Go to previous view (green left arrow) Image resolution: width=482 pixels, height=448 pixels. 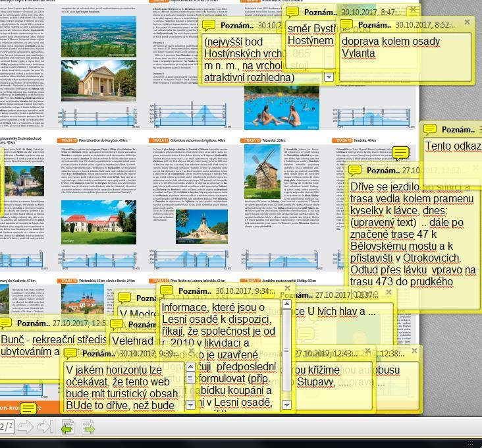point(68,427)
